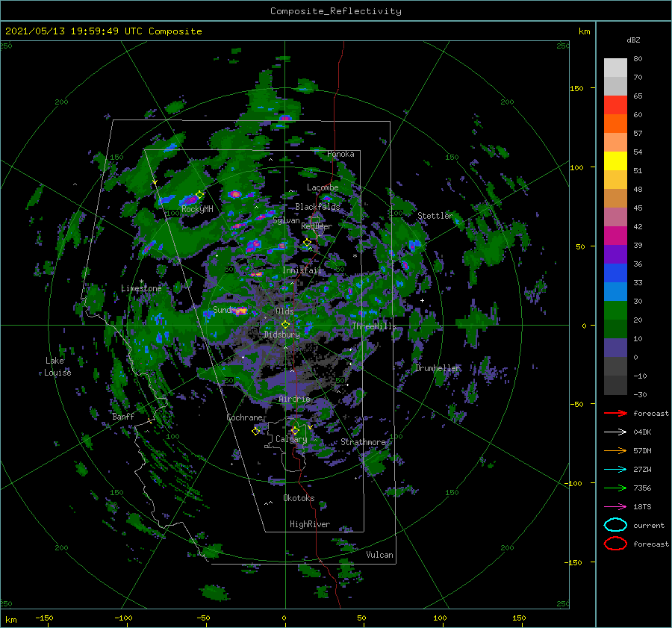Click the red forecast ellipse icon
This screenshot has height=628, width=672.
tap(615, 544)
